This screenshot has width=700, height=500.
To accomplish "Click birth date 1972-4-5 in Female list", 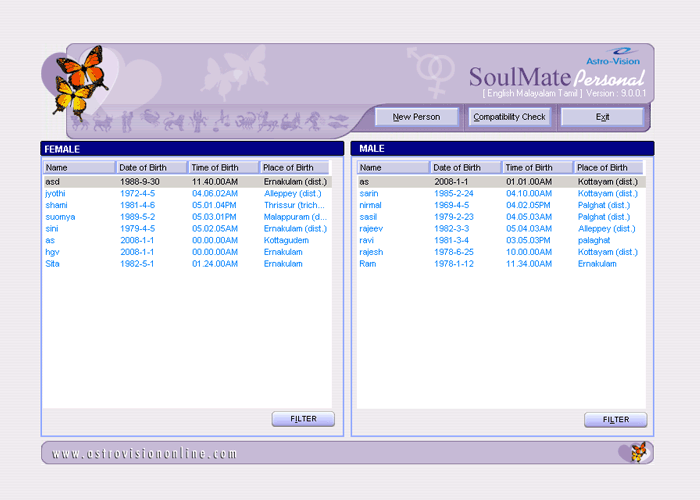I will tap(138, 193).
